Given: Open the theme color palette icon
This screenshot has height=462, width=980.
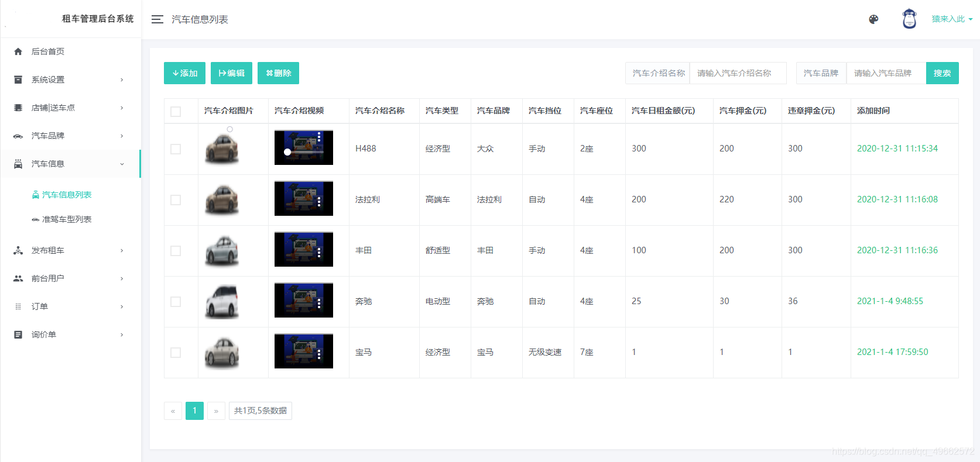Looking at the screenshot, I should [873, 19].
